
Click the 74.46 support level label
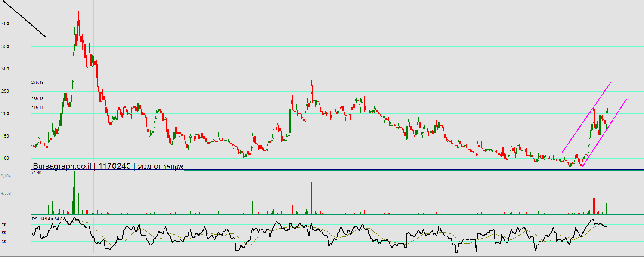click(x=37, y=172)
